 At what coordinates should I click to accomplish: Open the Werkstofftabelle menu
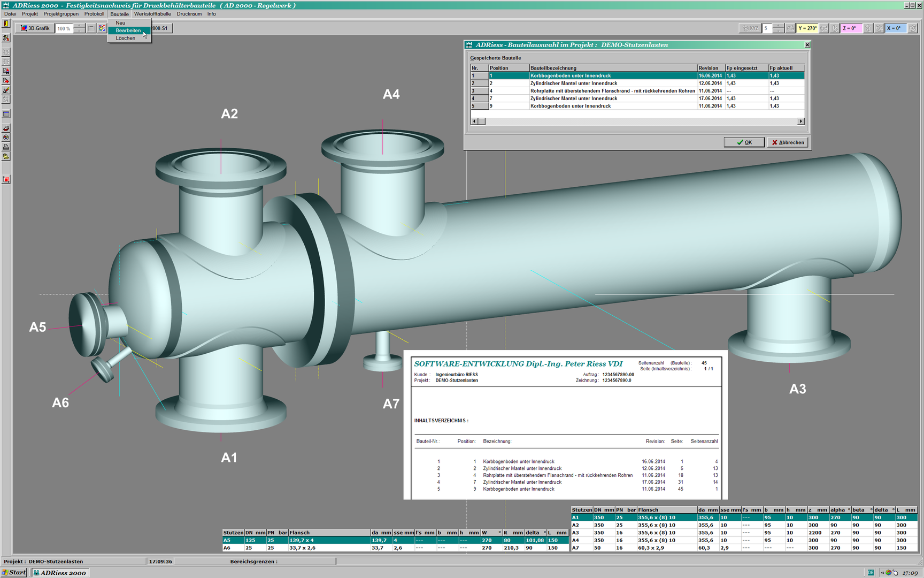[152, 14]
